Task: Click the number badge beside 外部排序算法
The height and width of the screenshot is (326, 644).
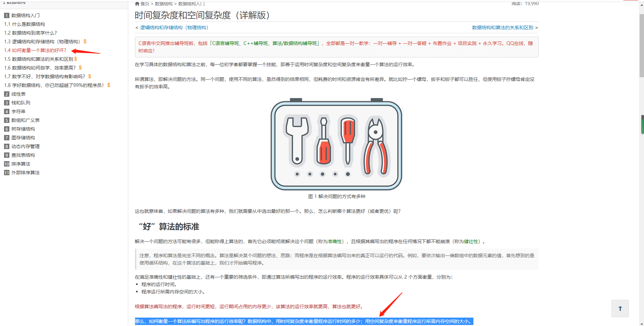Action: tap(6, 173)
